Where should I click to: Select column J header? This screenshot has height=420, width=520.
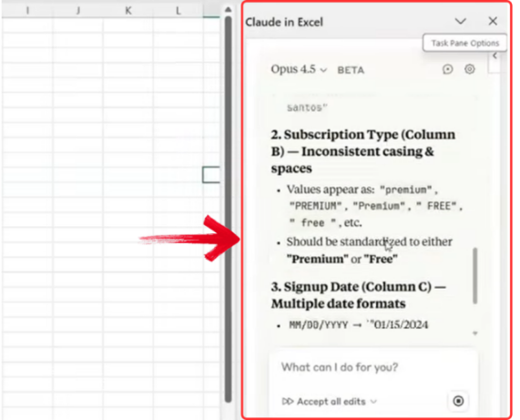pos(78,11)
